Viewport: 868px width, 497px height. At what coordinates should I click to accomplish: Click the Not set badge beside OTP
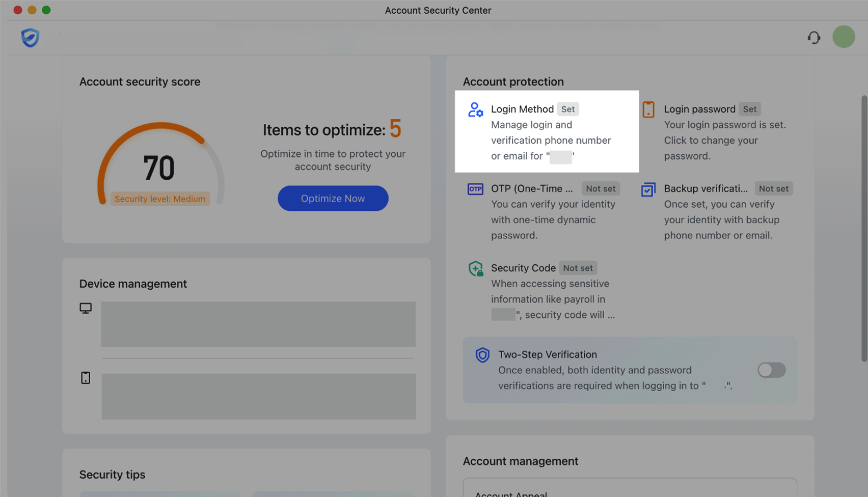pyautogui.click(x=600, y=188)
